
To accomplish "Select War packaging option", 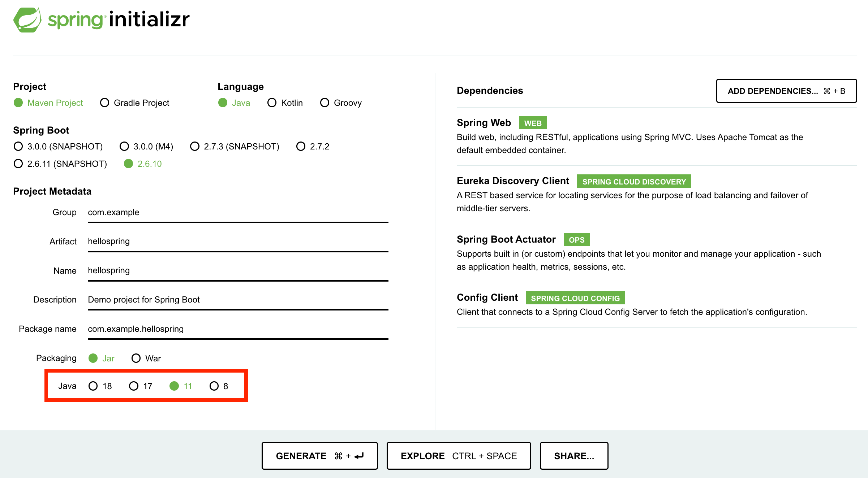I will [134, 358].
